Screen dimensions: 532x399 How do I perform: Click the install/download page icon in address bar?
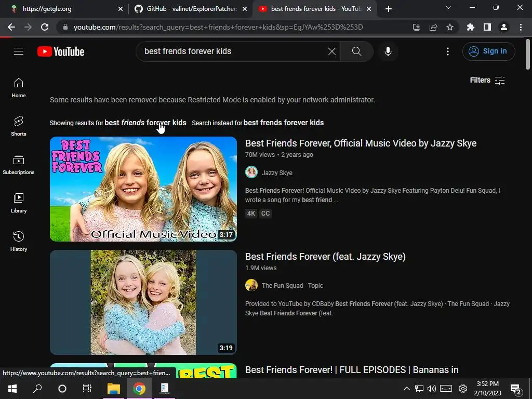tap(416, 27)
